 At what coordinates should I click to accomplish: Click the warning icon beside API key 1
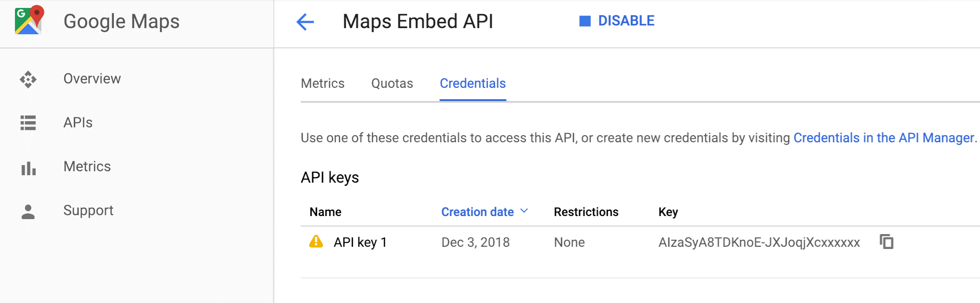(x=316, y=242)
